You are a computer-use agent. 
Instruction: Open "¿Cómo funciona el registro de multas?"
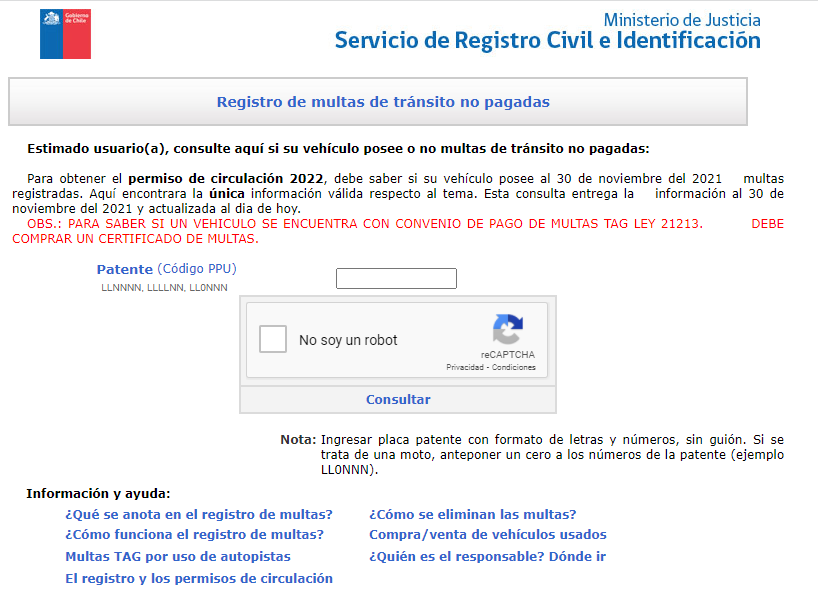tap(194, 535)
